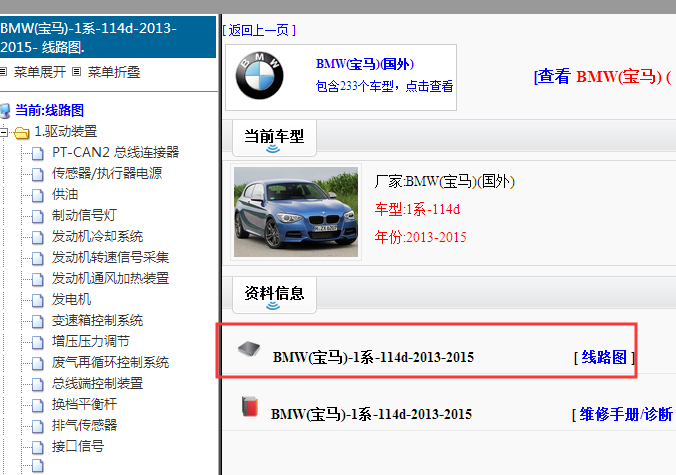Select the 当前车型 tab

click(x=274, y=138)
